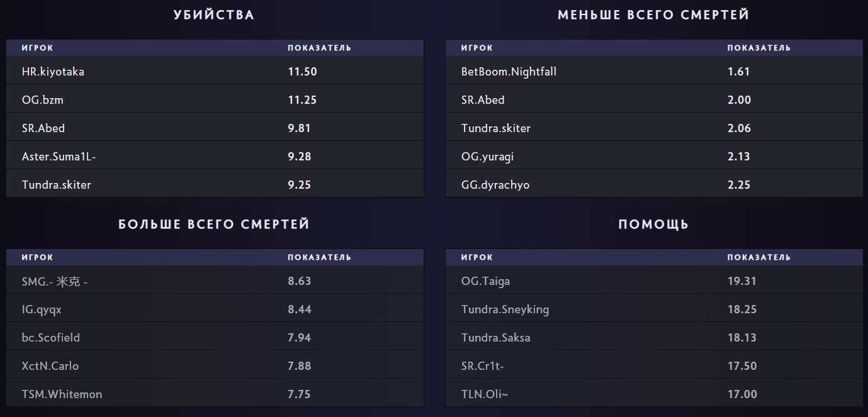This screenshot has width=868, height=417.
Task: Open Tundra.Saksa player entry
Action: click(654, 337)
